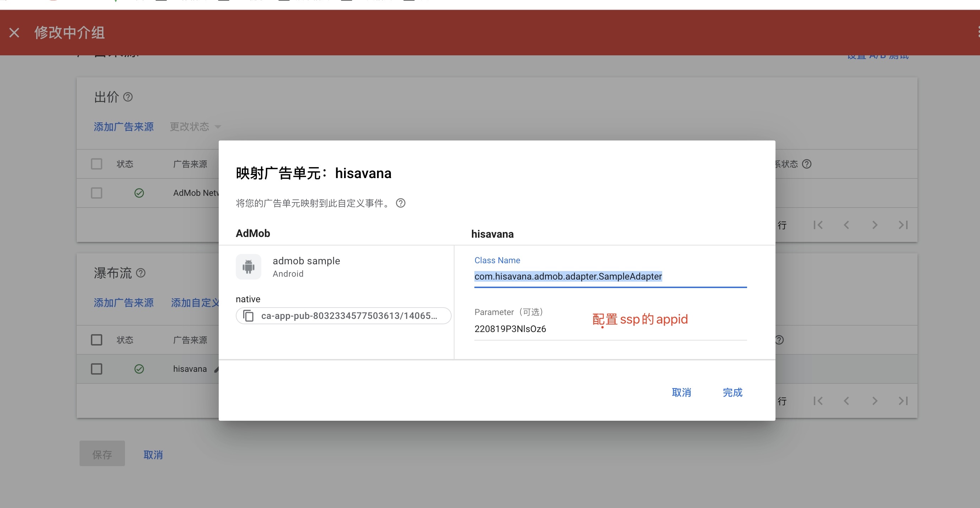Click the 'admob sample' app name
This screenshot has width=980, height=508.
pyautogui.click(x=306, y=261)
